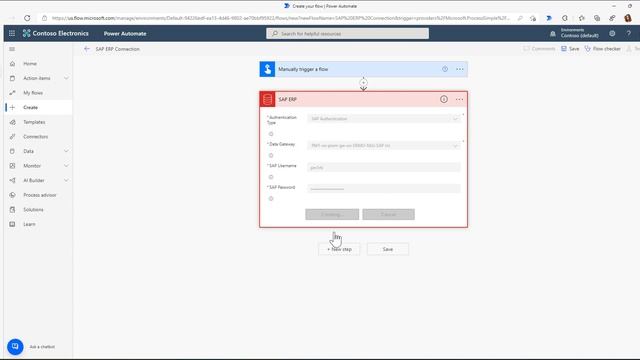Open Home in the sidebar
Screen dimensions: 640x360
30,64
